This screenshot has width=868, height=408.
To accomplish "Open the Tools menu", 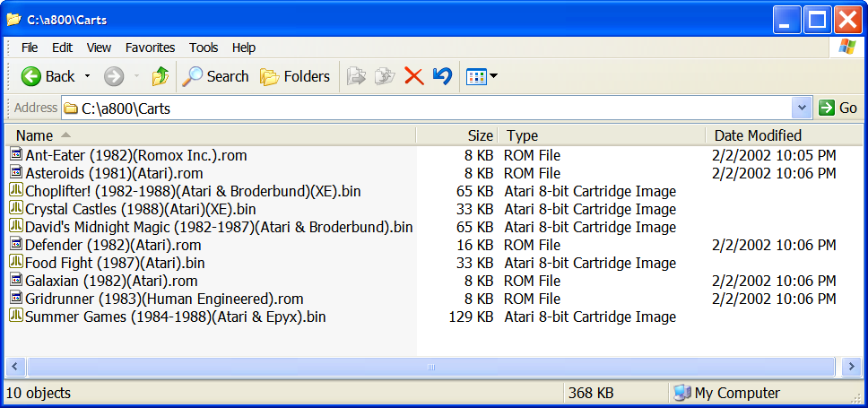I will pyautogui.click(x=204, y=48).
